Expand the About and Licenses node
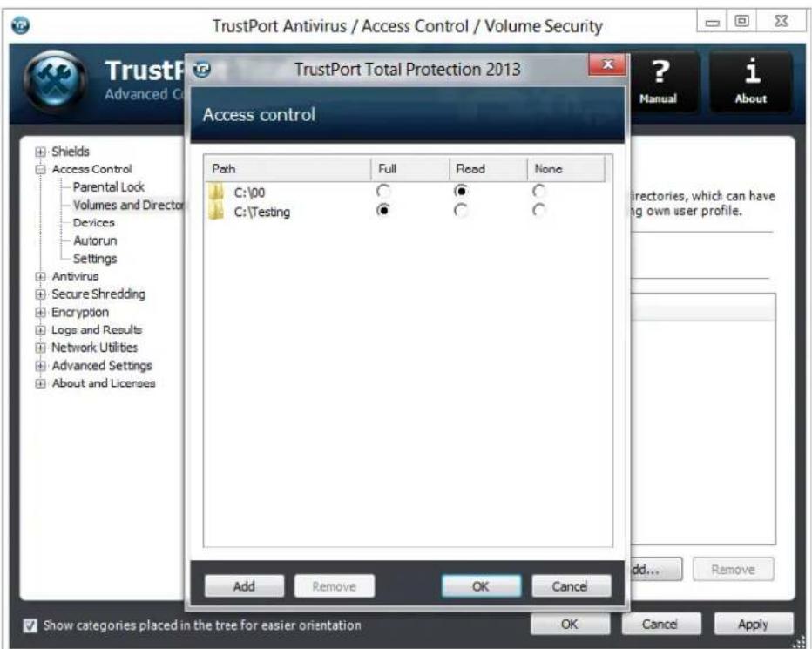 (40, 383)
